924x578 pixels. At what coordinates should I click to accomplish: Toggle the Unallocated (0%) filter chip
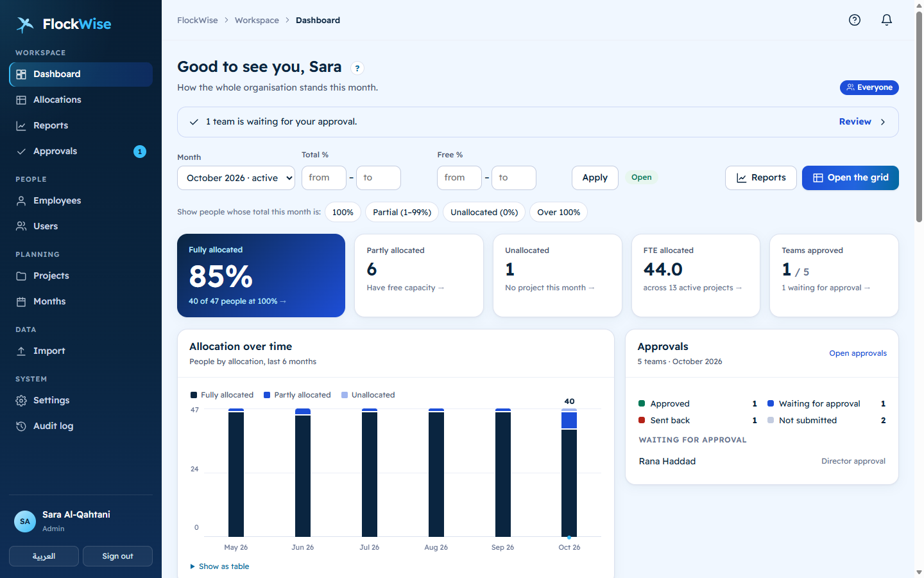[x=484, y=213]
